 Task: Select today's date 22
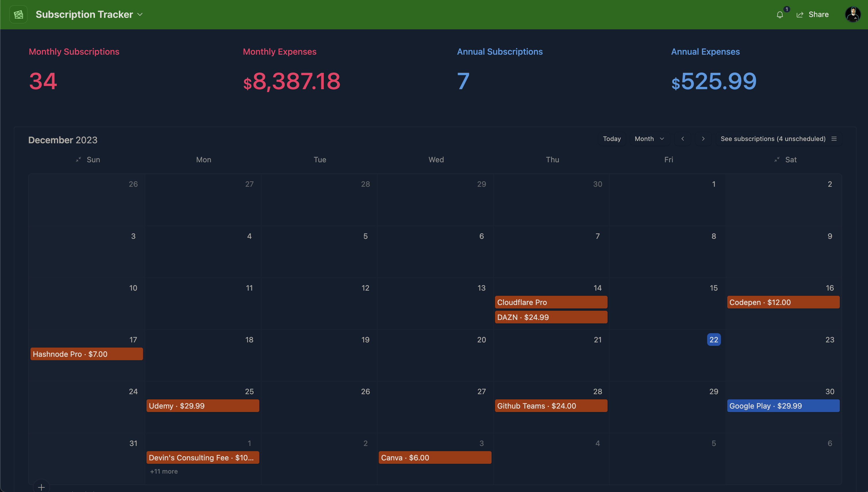pyautogui.click(x=713, y=339)
